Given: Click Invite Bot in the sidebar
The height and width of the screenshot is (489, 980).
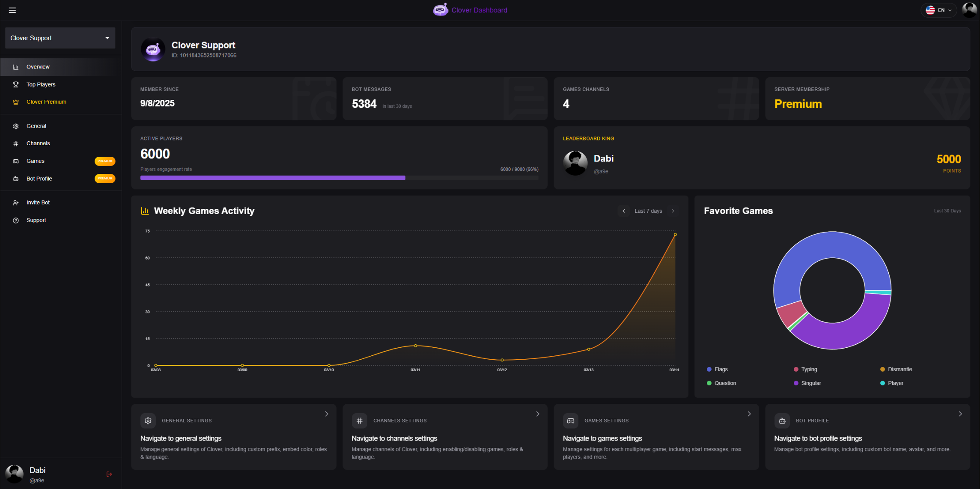Looking at the screenshot, I should pyautogui.click(x=38, y=203).
